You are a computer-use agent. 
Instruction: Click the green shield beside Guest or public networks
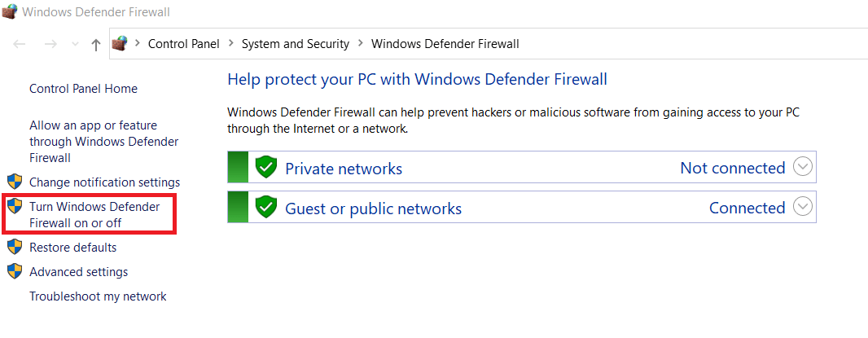[x=265, y=208]
